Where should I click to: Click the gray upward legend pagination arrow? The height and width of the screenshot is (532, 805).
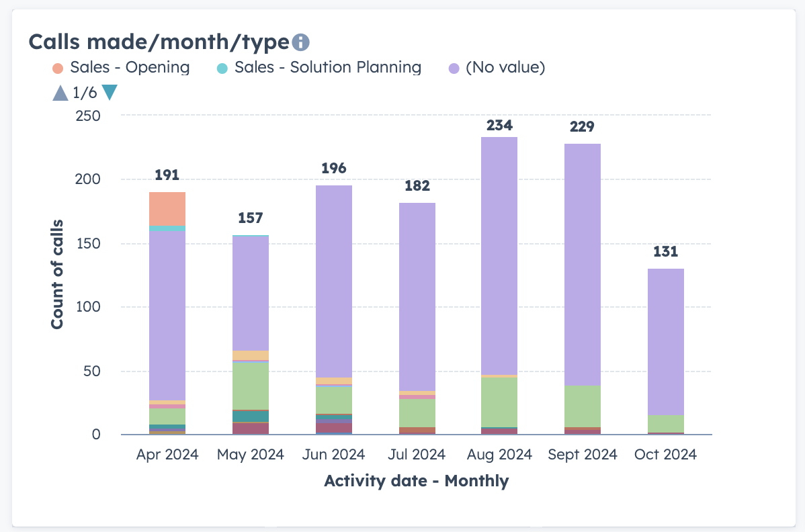coord(59,92)
